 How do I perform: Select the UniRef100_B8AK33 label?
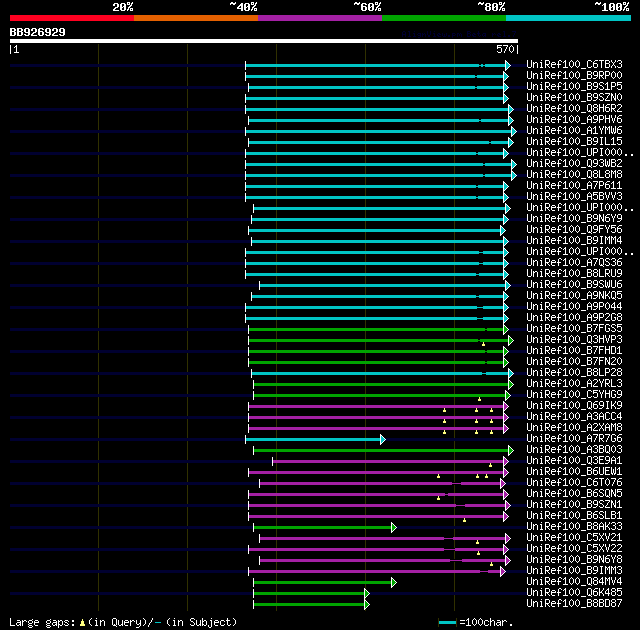point(574,527)
